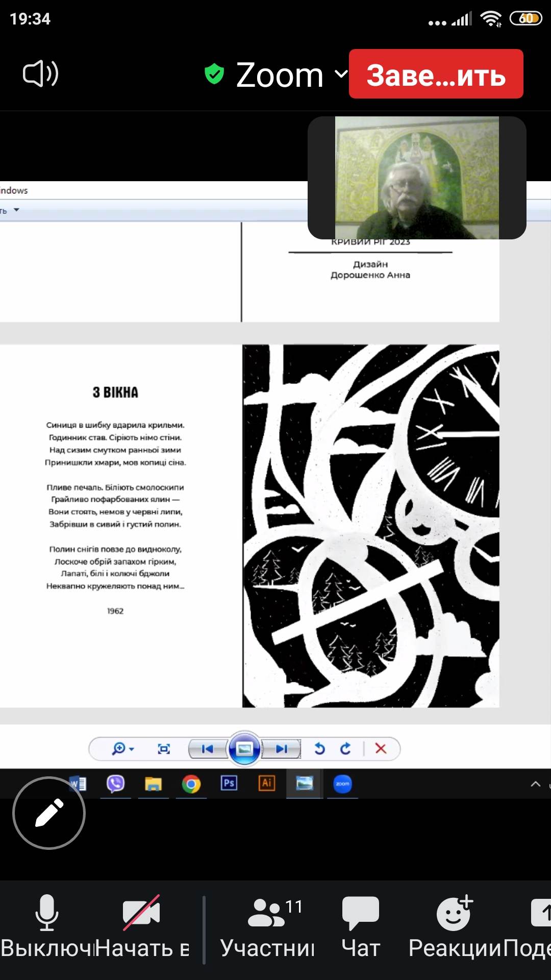
Task: Go to the next image
Action: click(282, 749)
